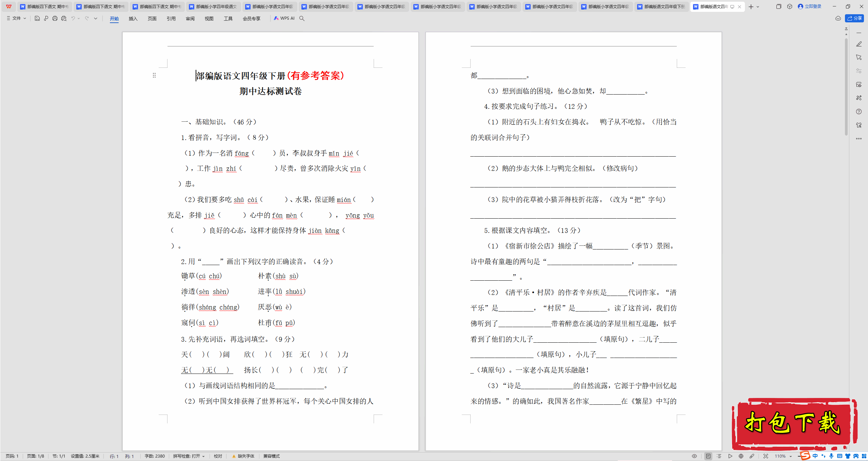Switch to the 视图 ribbon tab

tap(209, 19)
